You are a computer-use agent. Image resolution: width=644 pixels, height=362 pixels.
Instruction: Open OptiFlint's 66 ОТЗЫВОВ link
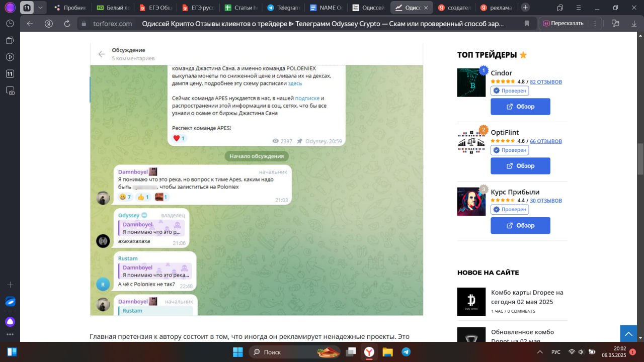pyautogui.click(x=546, y=141)
